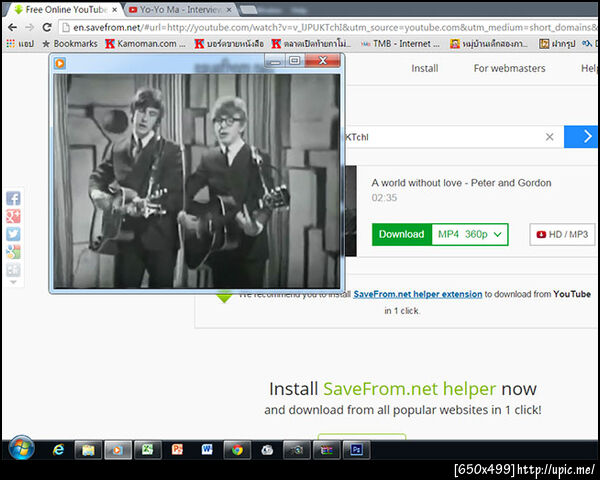
Task: Switch to the Yo-Yo Ma Interview tab
Action: coord(176,10)
